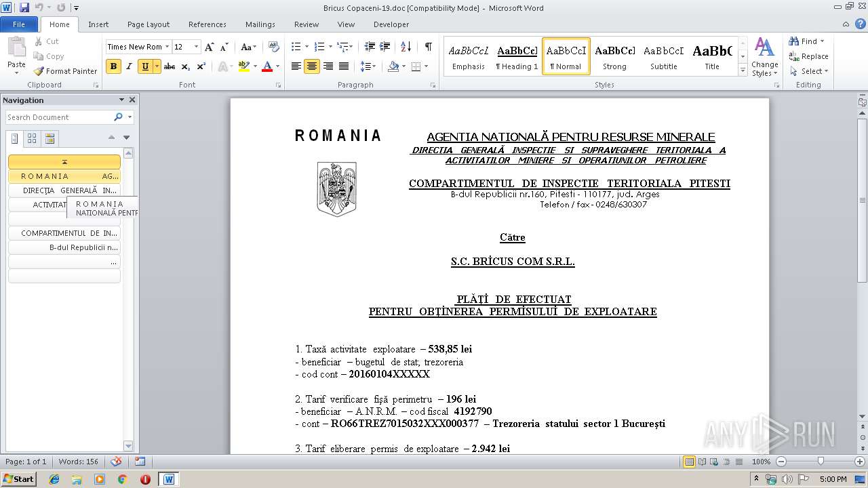
Task: Toggle subscript formatting
Action: [x=186, y=66]
